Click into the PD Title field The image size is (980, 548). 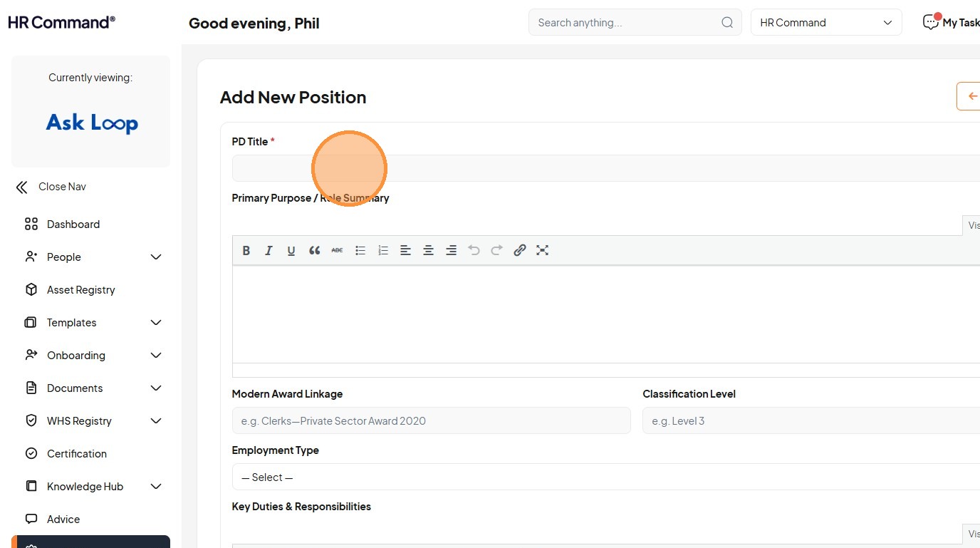605,168
